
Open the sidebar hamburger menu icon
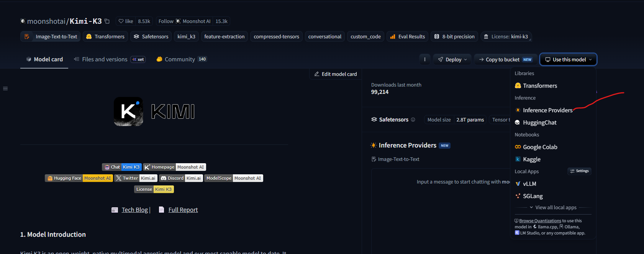click(5, 88)
